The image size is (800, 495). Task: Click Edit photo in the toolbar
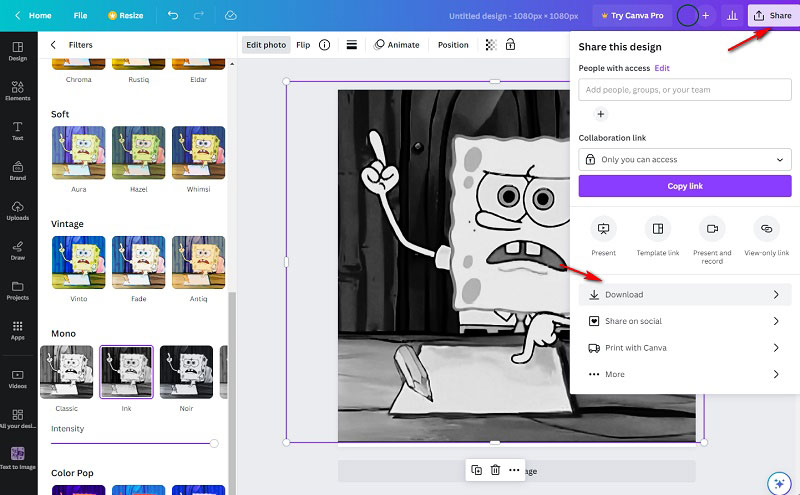(266, 45)
